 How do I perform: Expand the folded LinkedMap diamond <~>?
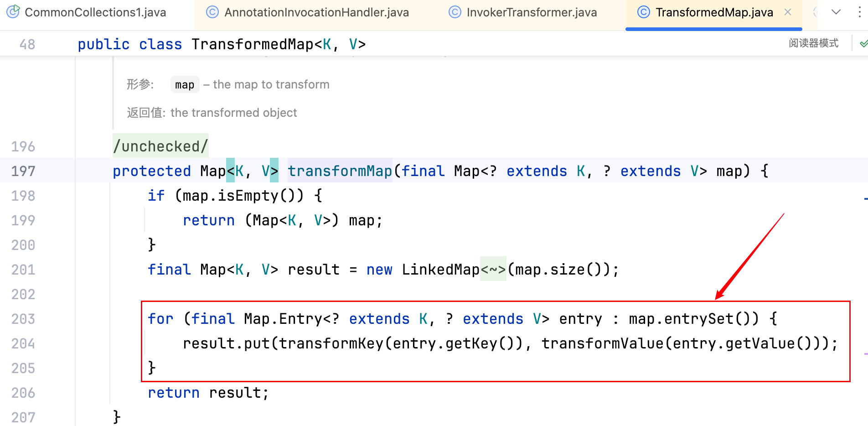[x=493, y=270]
